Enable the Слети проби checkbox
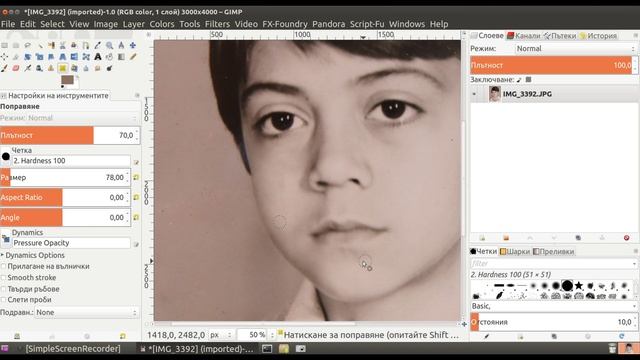Viewport: 640px width, 360px height. 3,300
